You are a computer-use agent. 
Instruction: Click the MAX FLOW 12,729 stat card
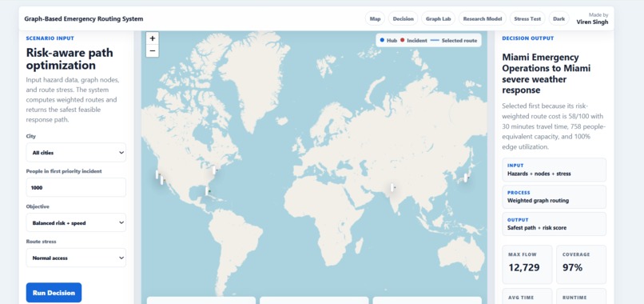click(x=527, y=265)
